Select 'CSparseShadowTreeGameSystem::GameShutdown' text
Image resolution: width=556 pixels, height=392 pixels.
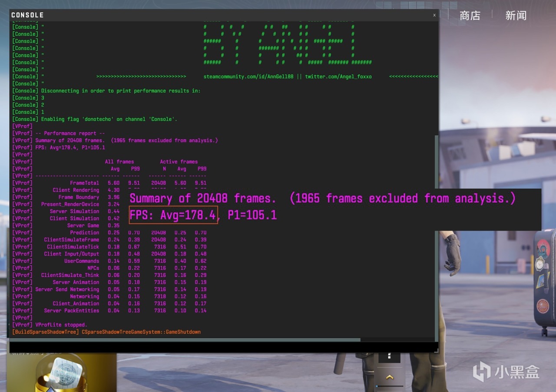(x=141, y=332)
